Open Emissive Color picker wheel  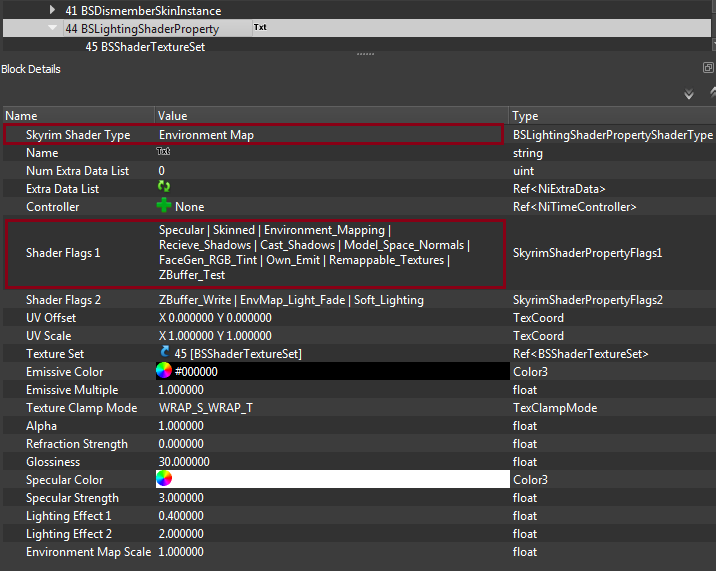pyautogui.click(x=164, y=370)
